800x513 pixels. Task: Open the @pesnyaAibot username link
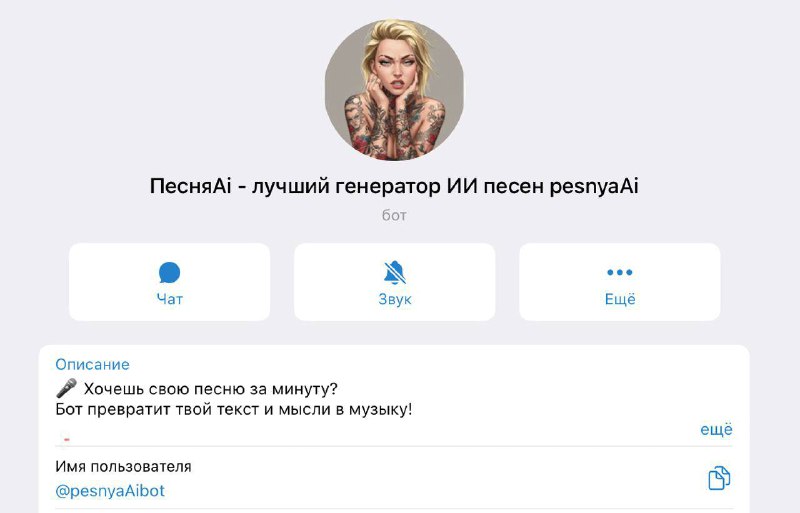110,491
